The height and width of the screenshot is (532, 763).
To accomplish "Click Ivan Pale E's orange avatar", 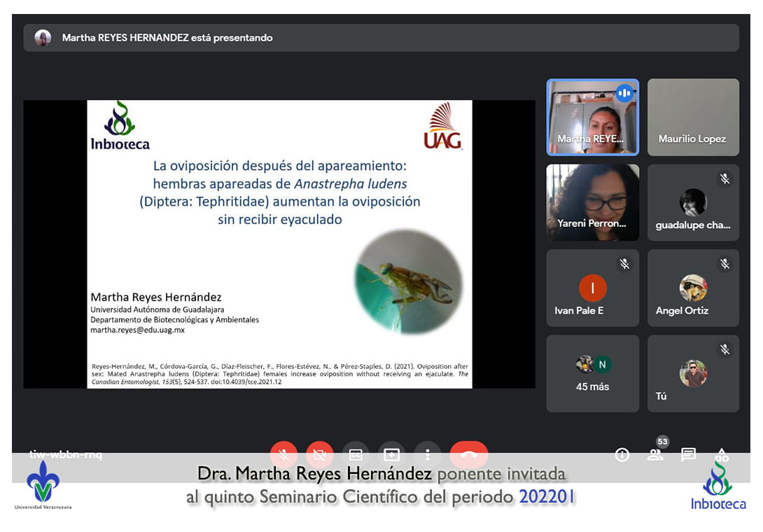I will (592, 288).
